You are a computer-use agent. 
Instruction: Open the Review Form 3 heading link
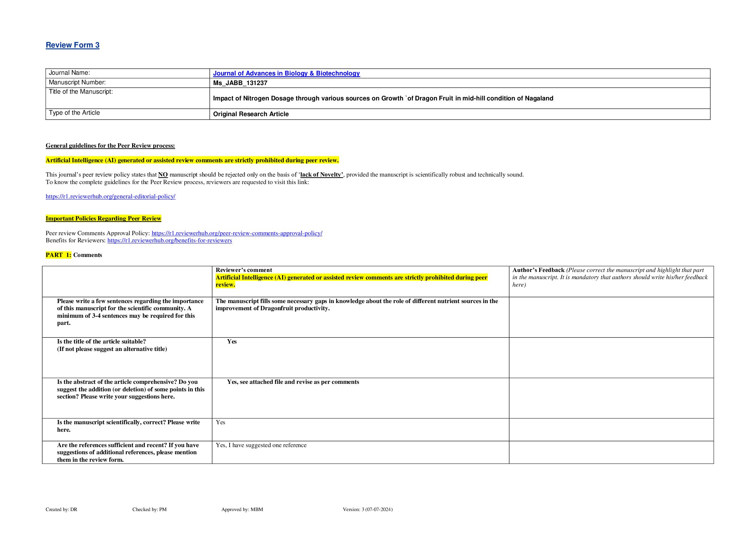pyautogui.click(x=72, y=45)
